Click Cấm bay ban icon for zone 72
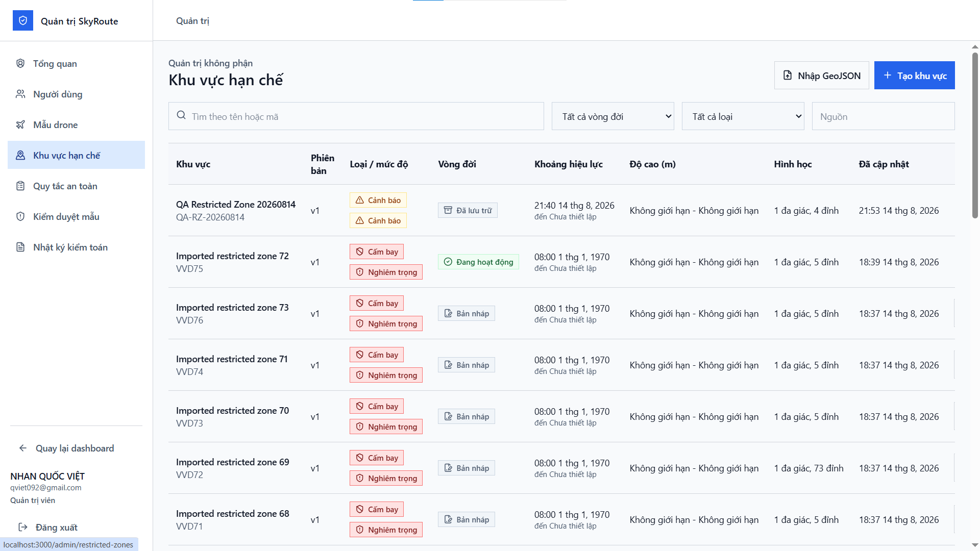The image size is (980, 551). [360, 252]
